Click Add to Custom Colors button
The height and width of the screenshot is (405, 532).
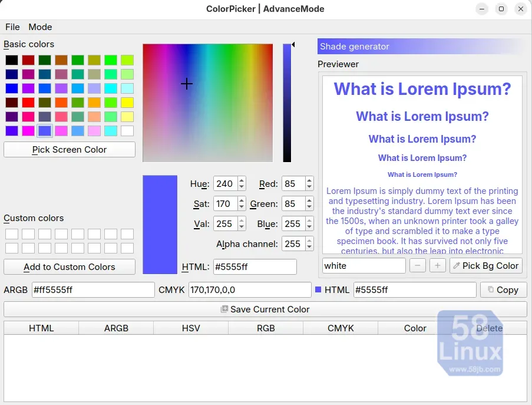click(x=69, y=267)
